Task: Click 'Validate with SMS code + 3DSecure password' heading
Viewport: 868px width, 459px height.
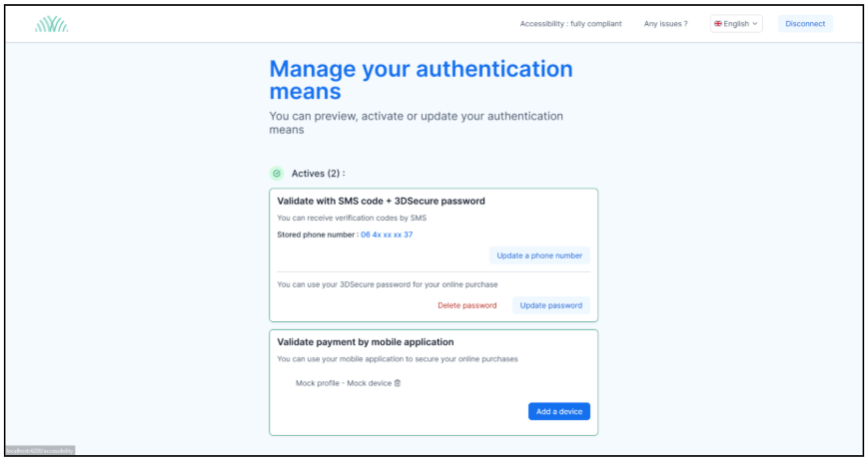Action: [x=381, y=201]
